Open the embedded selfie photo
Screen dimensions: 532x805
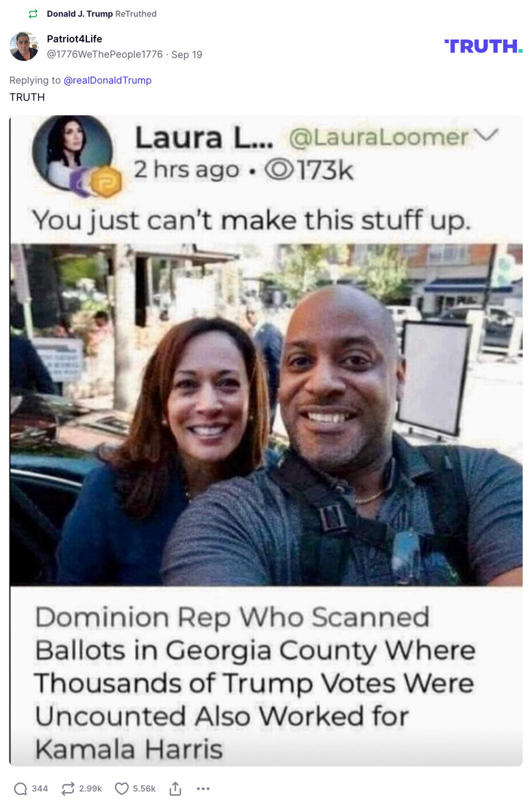click(x=266, y=415)
